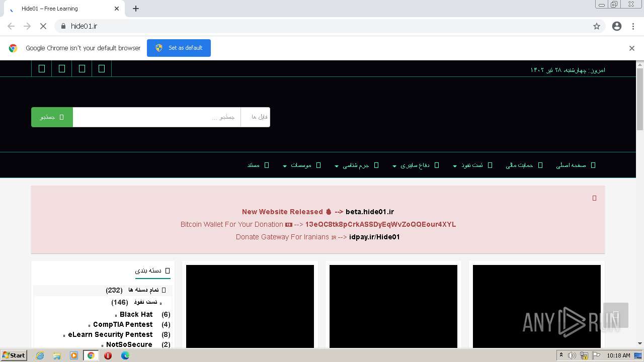Launch Microsoft Edge from the taskbar
The width and height of the screenshot is (644, 362).
[x=125, y=355]
